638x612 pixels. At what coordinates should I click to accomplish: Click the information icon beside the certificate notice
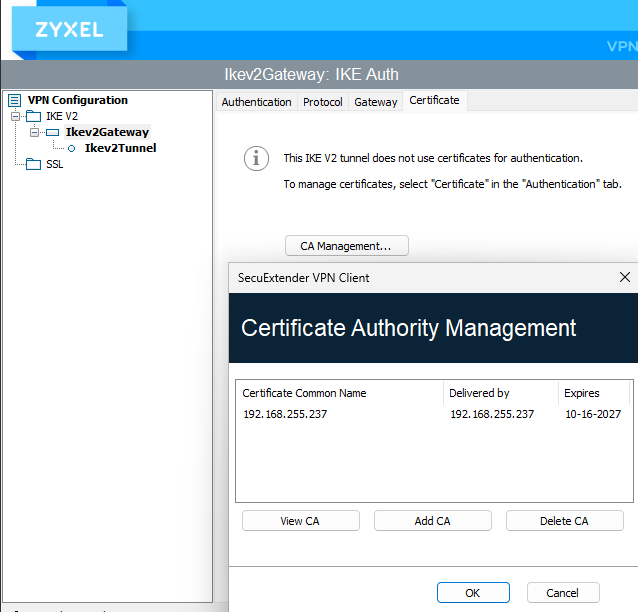pyautogui.click(x=256, y=158)
